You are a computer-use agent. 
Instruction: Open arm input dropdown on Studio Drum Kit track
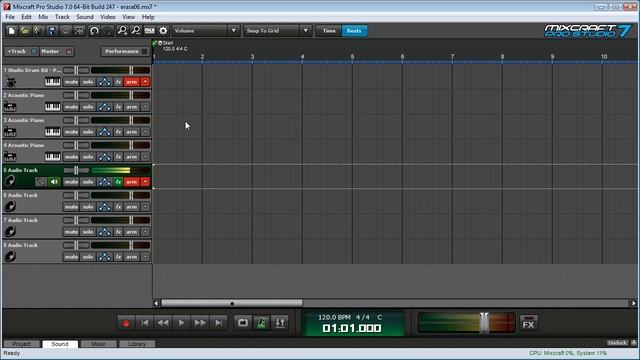pos(145,82)
